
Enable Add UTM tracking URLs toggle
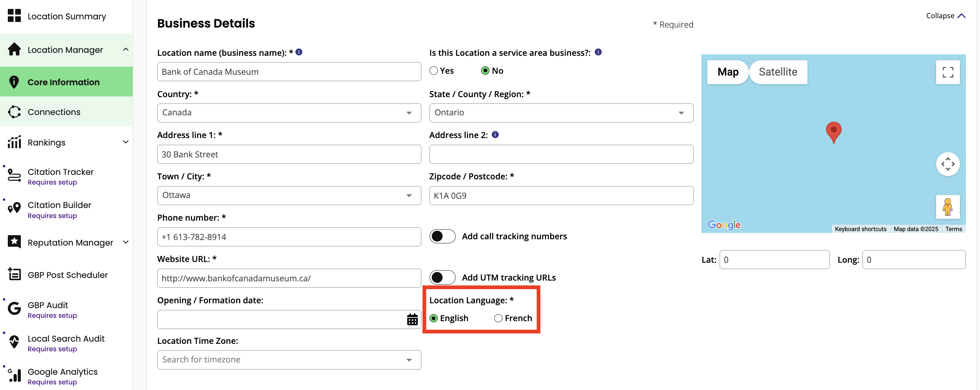(x=443, y=277)
